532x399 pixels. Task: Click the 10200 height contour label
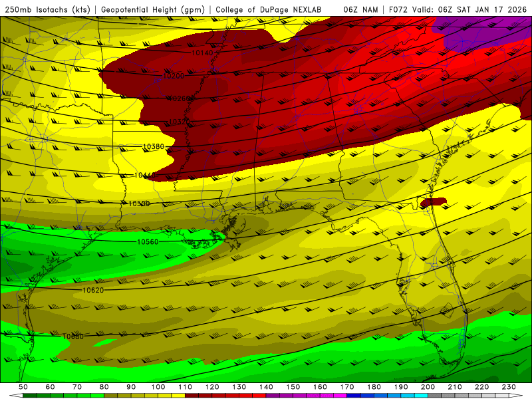pyautogui.click(x=174, y=76)
